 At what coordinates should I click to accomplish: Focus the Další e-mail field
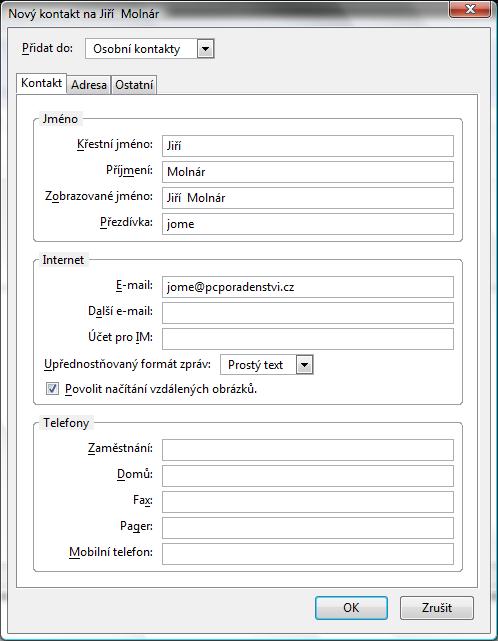coord(307,313)
